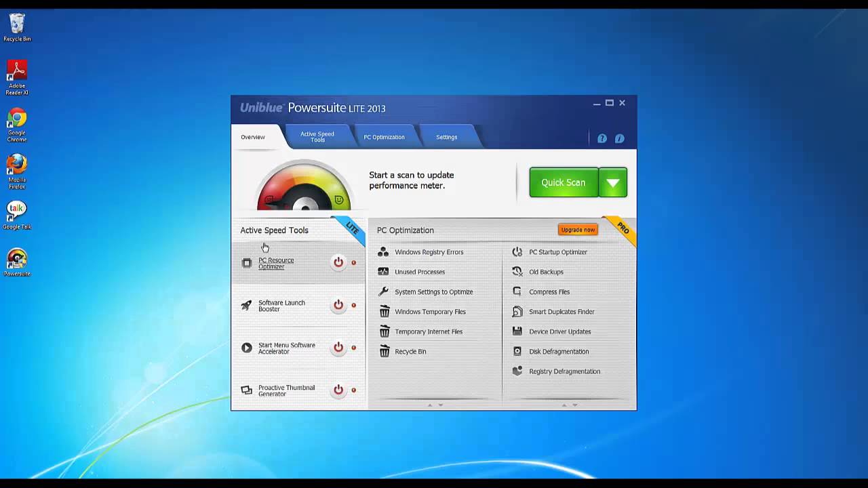868x488 pixels.
Task: Click Windows Registry Errors text
Action: tap(429, 252)
